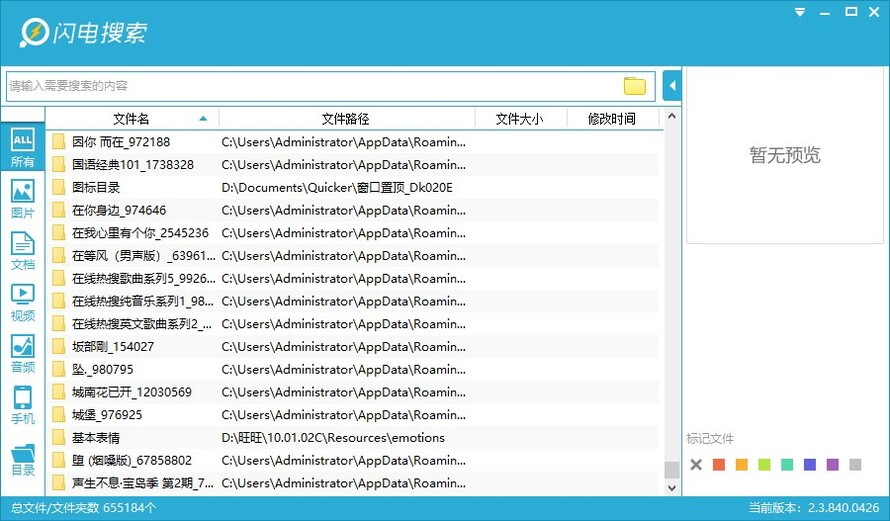This screenshot has height=521, width=890.
Task: Clear file marks with the X icon
Action: [x=696, y=465]
